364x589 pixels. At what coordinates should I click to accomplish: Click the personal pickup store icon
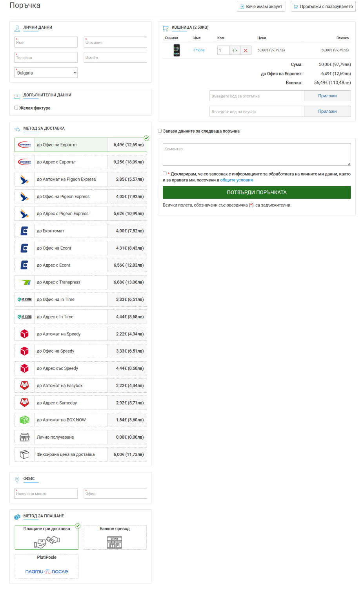coord(24,437)
